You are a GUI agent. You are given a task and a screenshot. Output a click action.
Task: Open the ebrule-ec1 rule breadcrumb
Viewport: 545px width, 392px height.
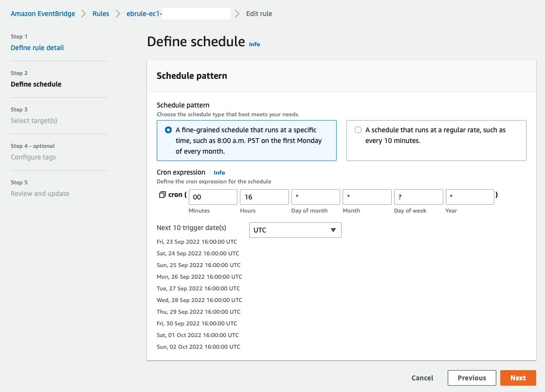[144, 14]
